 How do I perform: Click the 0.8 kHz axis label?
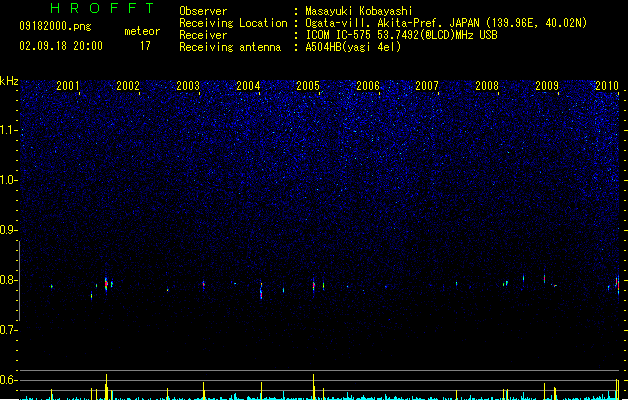point(8,280)
